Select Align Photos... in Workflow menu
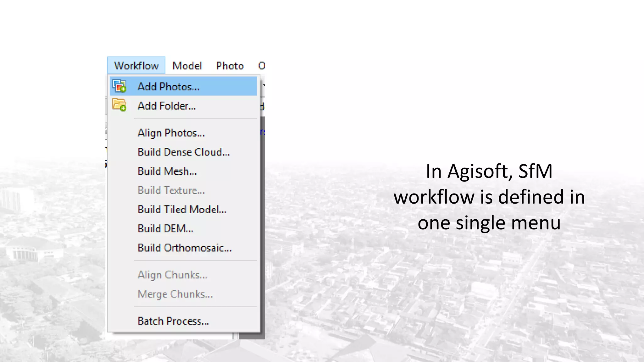The image size is (644, 362). click(183, 133)
